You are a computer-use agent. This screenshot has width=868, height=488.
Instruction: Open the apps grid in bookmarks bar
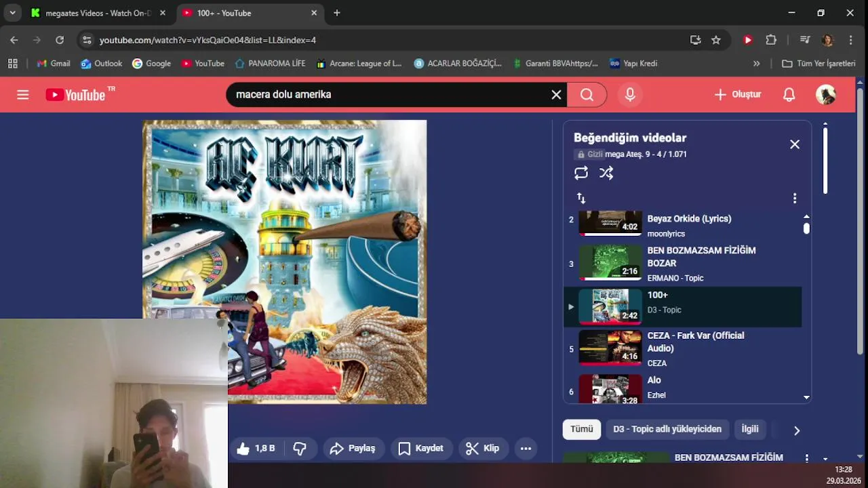coord(13,63)
